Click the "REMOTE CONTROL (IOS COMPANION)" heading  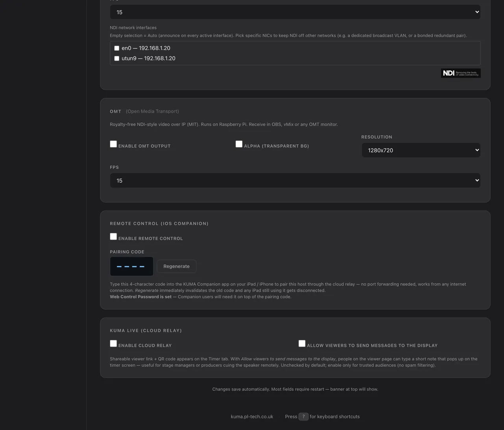tap(159, 223)
